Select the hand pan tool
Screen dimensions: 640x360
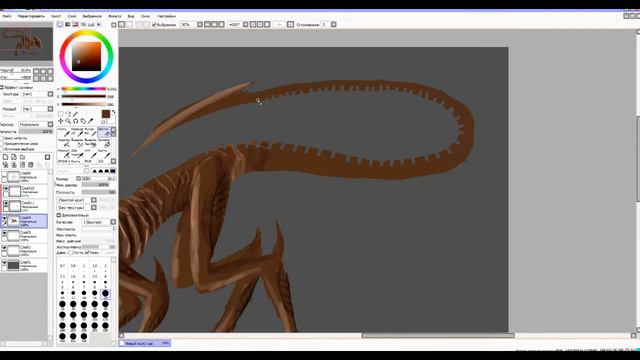click(83, 121)
